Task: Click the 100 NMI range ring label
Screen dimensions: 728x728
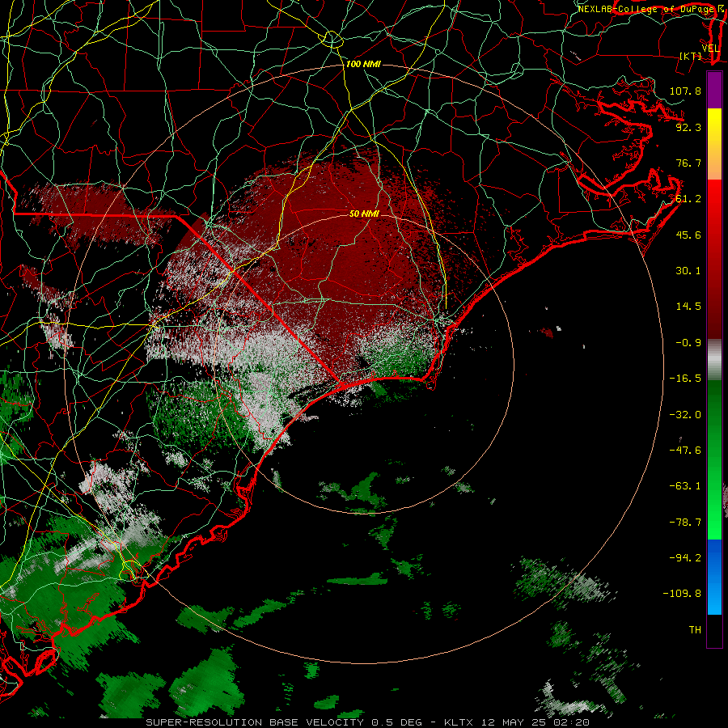Action: (363, 64)
